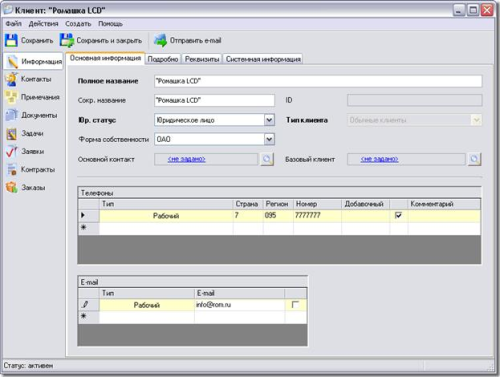Click the не задано link for Базовый клиент
500x377 pixels.
(x=379, y=159)
